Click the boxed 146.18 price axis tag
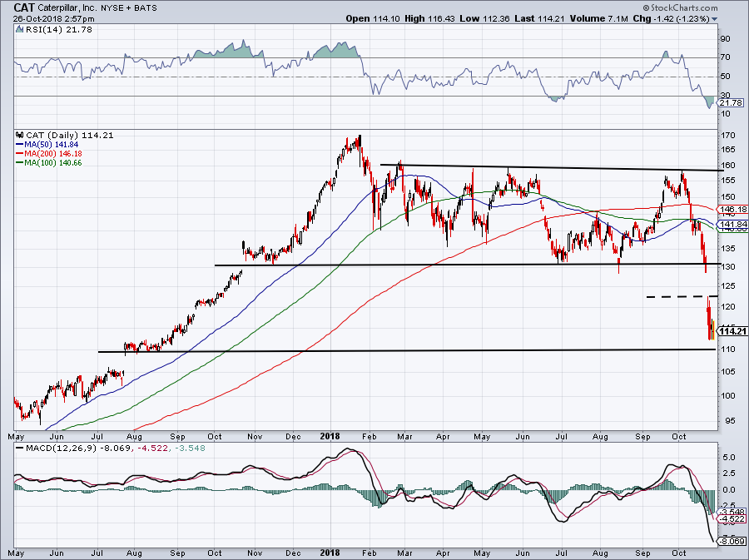This screenshot has width=749, height=560. (x=732, y=209)
